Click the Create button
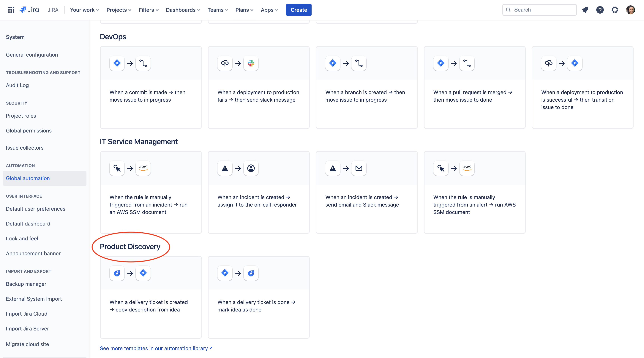The width and height of the screenshot is (644, 358). point(299,10)
